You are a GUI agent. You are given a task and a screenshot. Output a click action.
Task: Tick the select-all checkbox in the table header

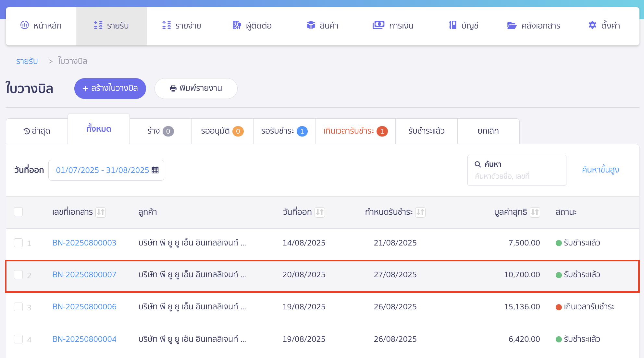[19, 212]
